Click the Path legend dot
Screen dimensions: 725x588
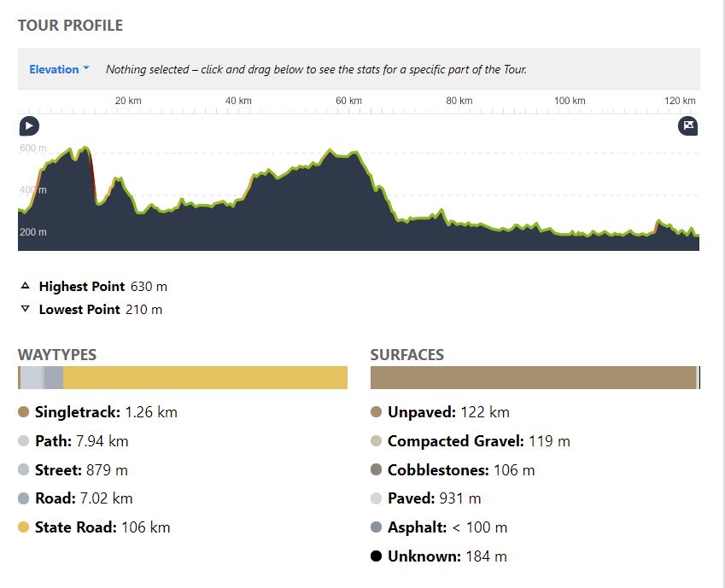24,441
